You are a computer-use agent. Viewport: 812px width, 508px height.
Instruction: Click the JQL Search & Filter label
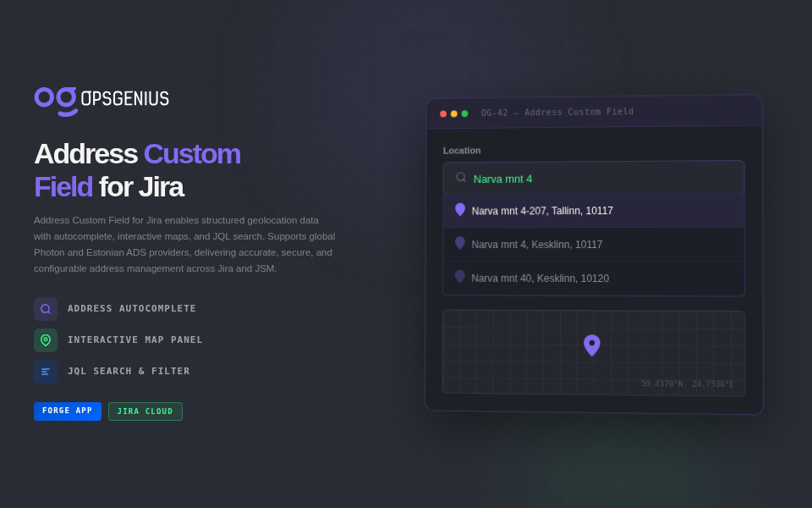(129, 371)
